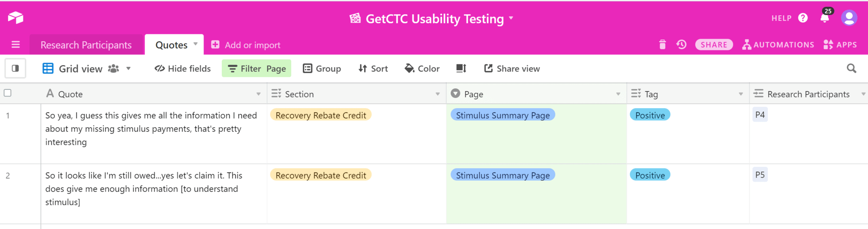Click the Quote column header

tap(154, 94)
